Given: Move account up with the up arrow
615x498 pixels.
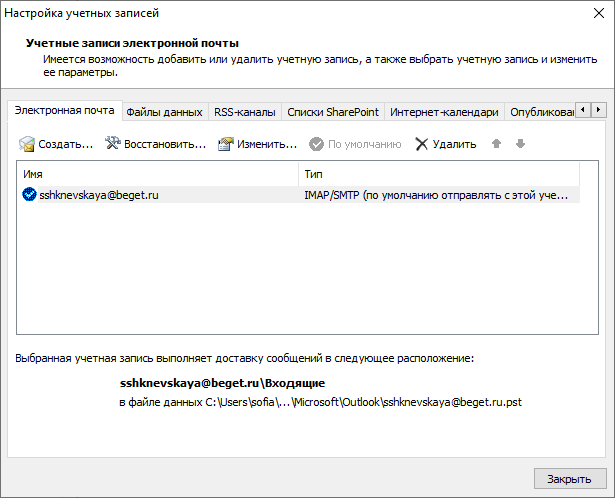Looking at the screenshot, I should (496, 144).
